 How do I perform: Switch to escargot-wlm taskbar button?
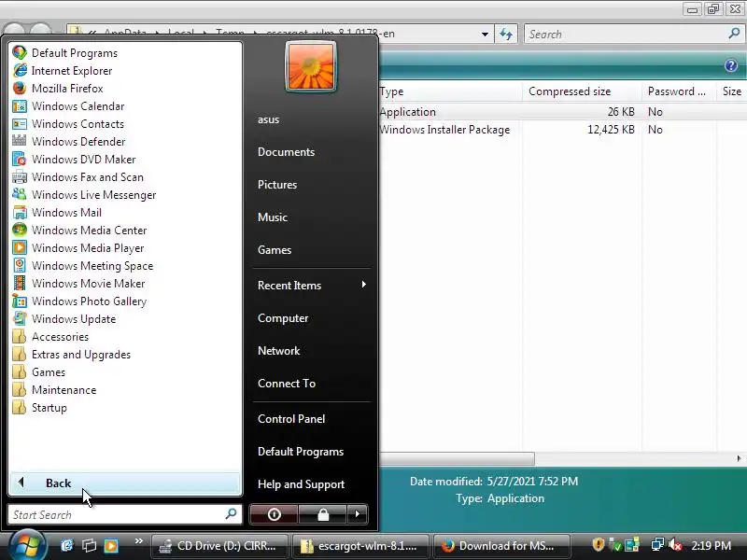[x=360, y=546]
